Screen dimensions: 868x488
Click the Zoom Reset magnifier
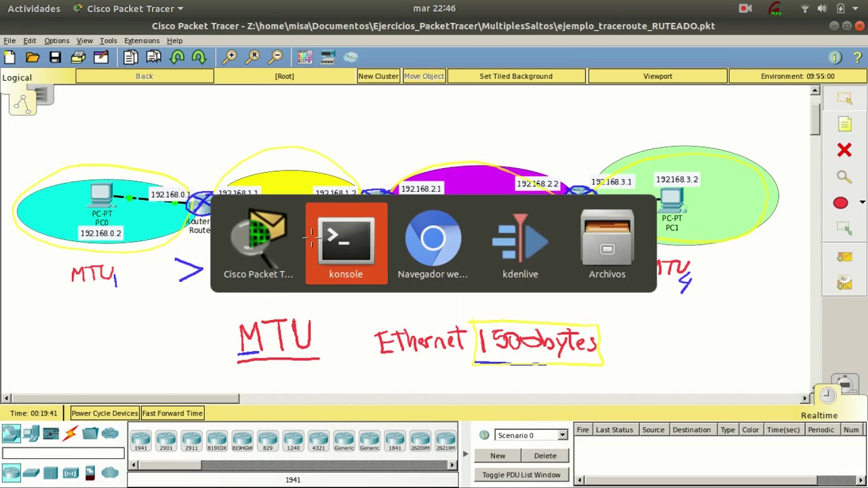(253, 58)
